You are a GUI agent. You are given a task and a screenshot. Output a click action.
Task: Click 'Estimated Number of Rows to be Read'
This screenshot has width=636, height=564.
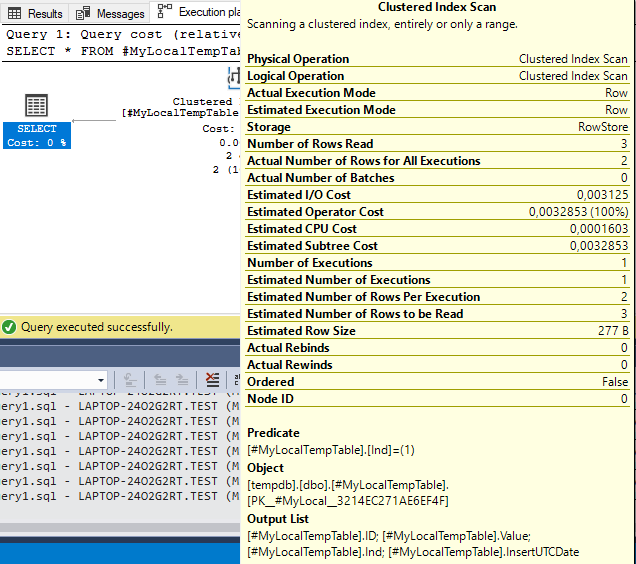tap(437, 314)
